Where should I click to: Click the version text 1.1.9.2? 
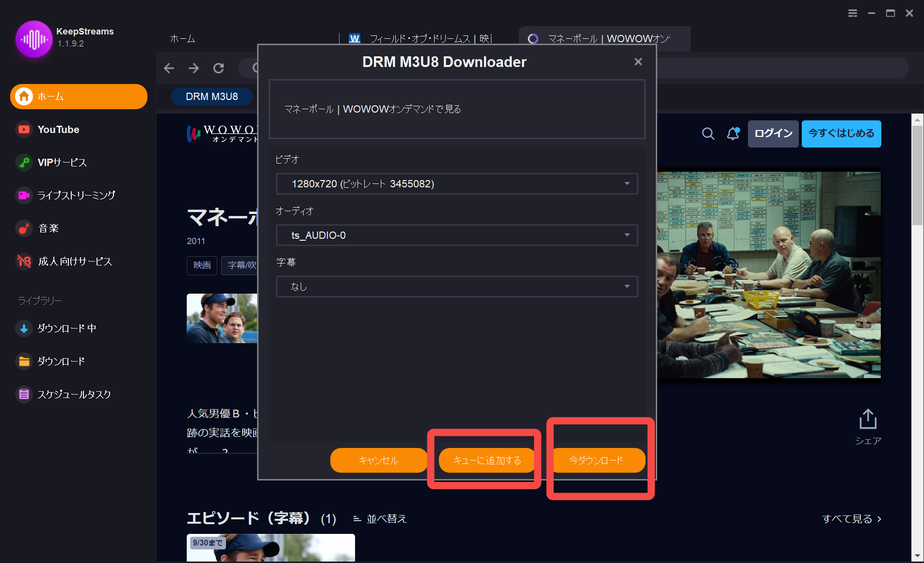[71, 44]
